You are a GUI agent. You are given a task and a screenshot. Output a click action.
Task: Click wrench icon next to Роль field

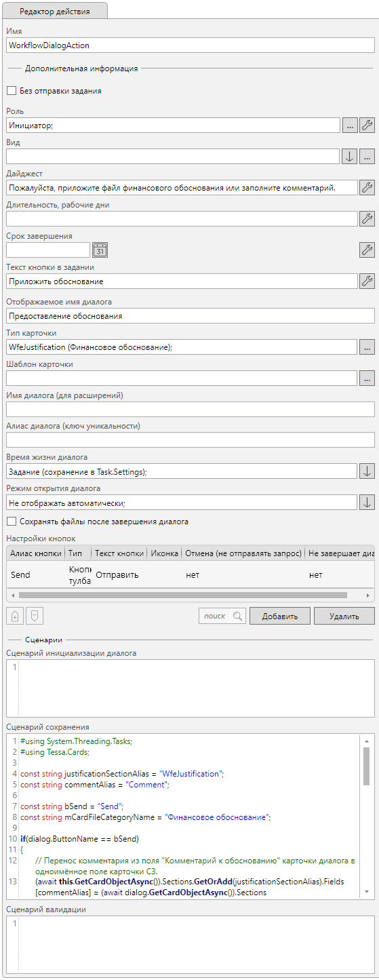pyautogui.click(x=367, y=125)
